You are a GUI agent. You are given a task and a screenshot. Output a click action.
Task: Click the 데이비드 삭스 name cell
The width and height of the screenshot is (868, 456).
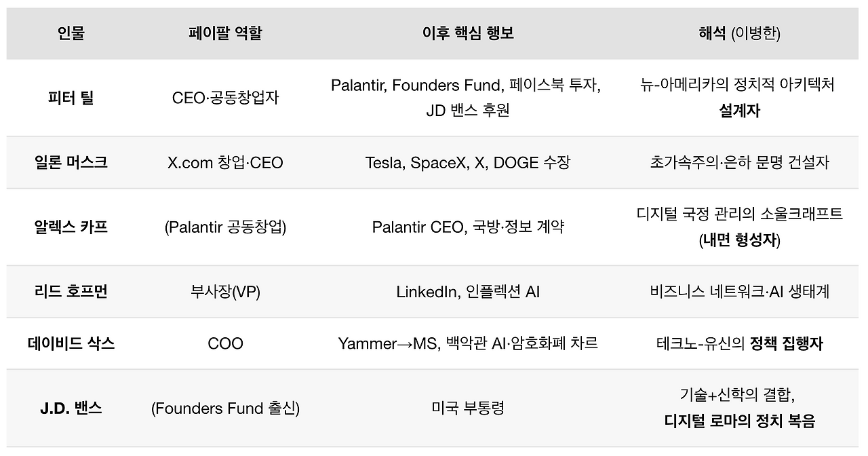point(71,343)
